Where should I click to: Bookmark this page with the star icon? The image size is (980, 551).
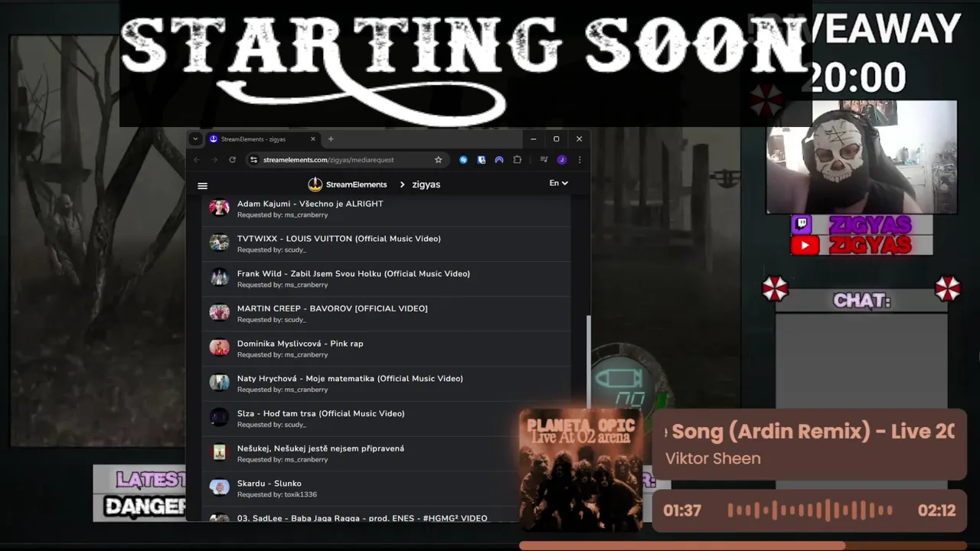438,160
